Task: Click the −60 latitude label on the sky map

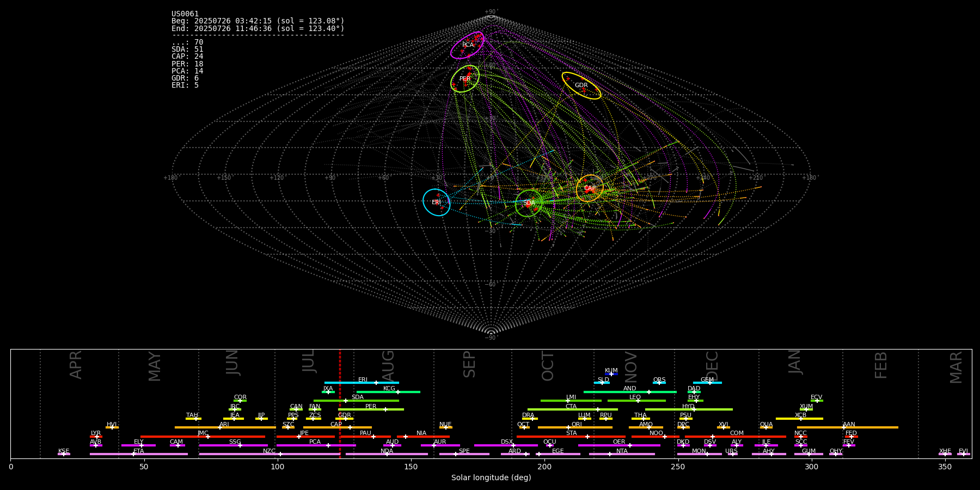Action: tap(491, 285)
